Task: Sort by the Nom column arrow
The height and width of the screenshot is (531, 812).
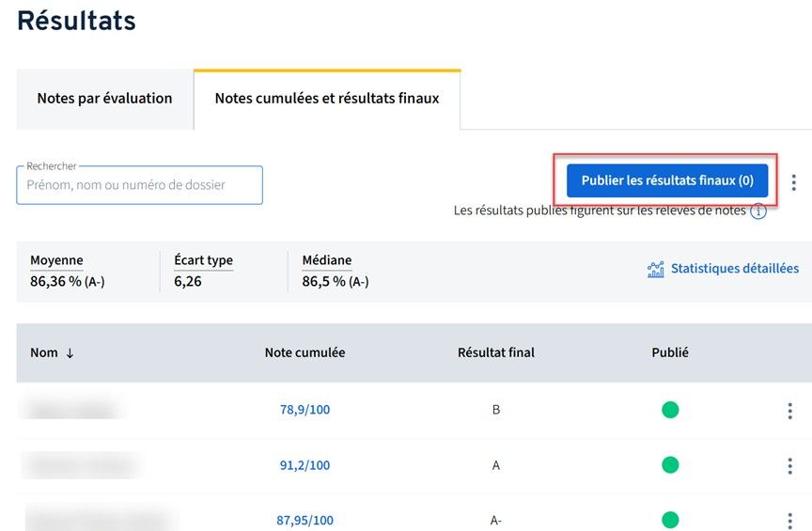Action: pyautogui.click(x=70, y=353)
